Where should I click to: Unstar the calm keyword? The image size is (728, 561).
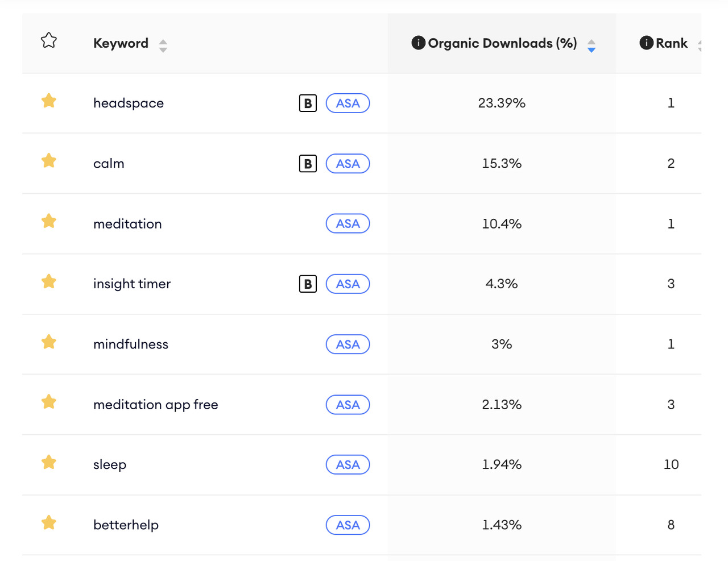(x=49, y=161)
